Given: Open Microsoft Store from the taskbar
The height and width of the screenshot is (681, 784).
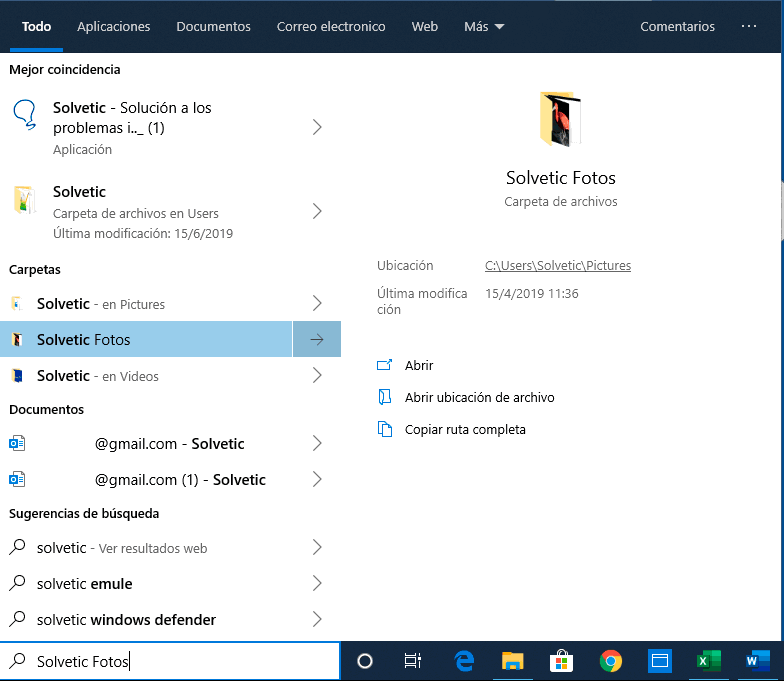Looking at the screenshot, I should pyautogui.click(x=561, y=661).
